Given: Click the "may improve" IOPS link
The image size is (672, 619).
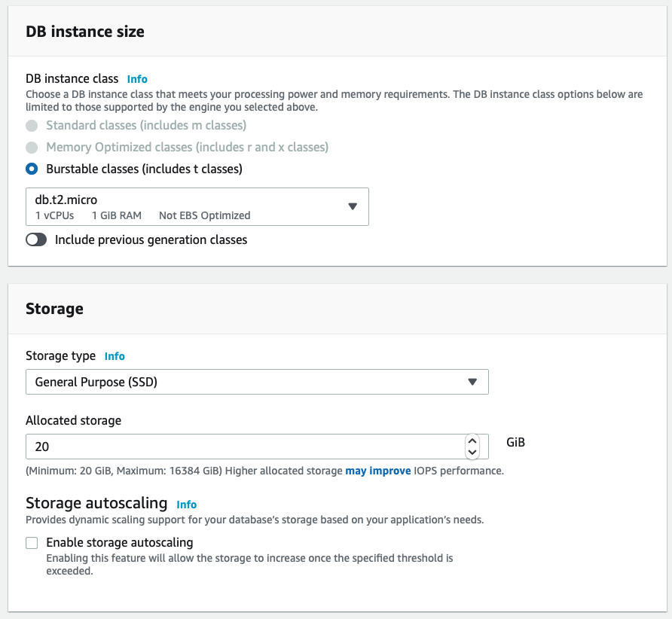Looking at the screenshot, I should click(x=378, y=470).
